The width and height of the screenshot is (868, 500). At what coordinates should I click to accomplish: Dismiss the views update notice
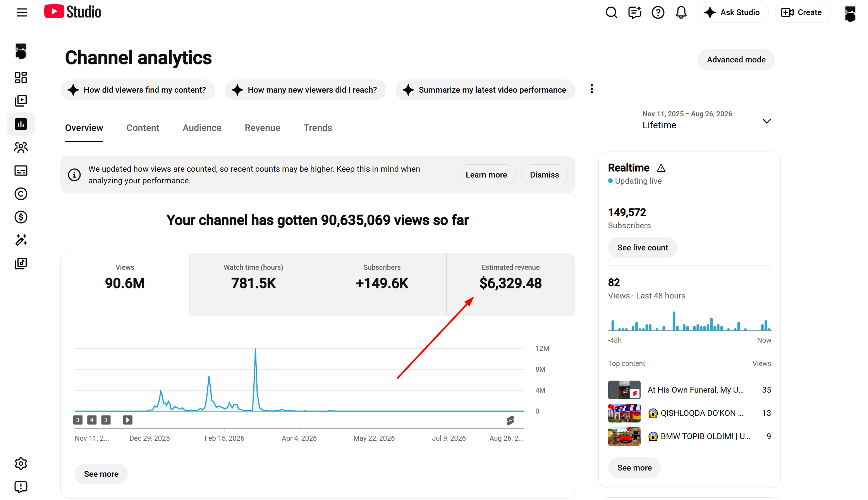(x=544, y=175)
